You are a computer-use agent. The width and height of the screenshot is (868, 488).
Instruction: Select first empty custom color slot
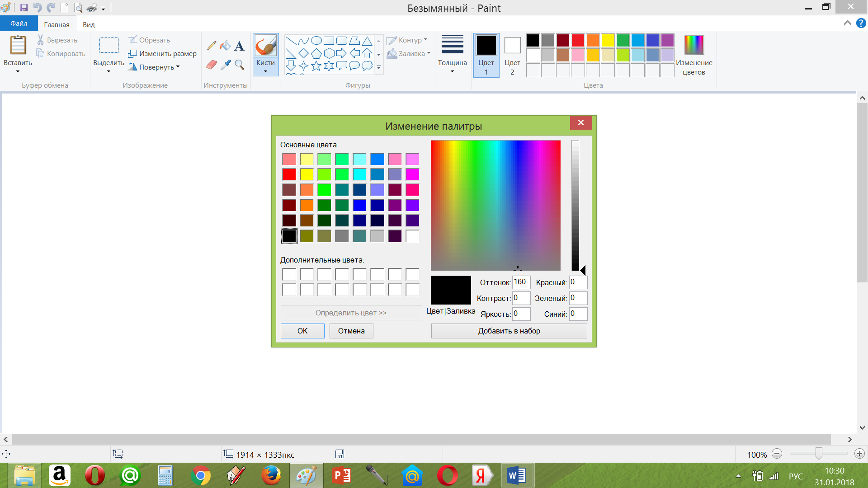click(289, 274)
